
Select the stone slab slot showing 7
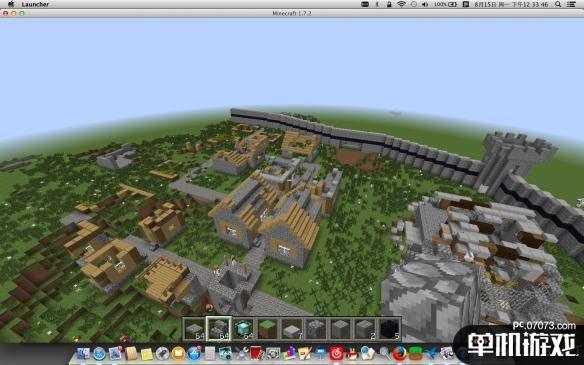point(292,328)
